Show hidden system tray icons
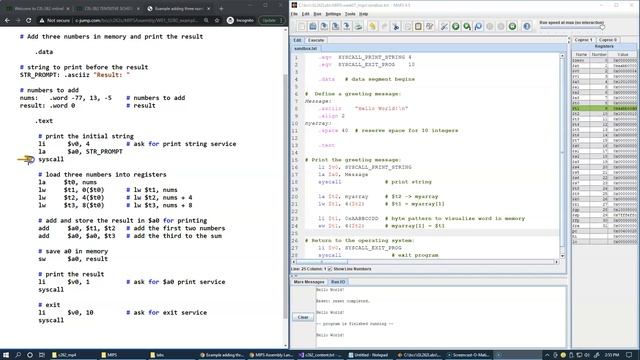 click(547, 355)
